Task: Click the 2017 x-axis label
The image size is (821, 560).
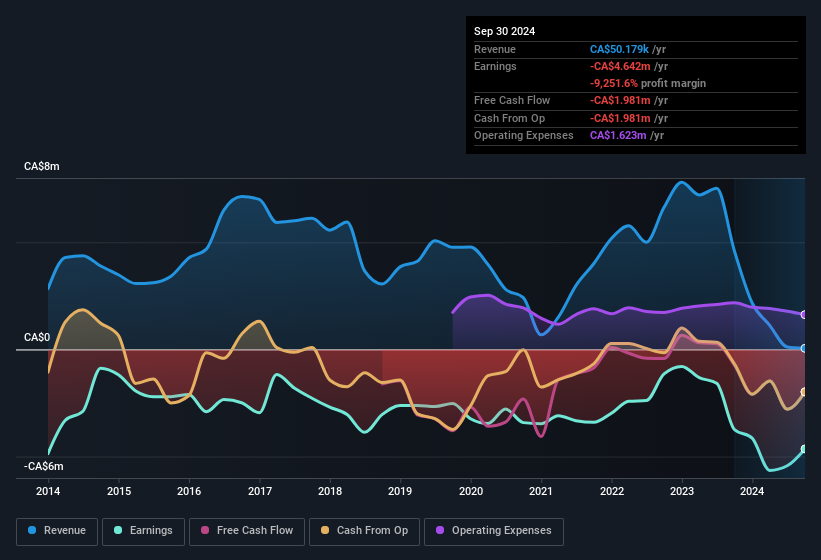Action: (x=260, y=491)
